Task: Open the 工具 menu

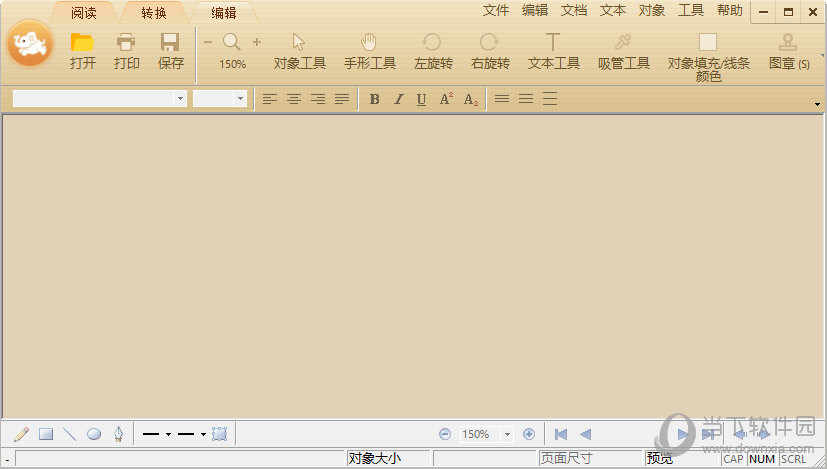Action: (x=691, y=11)
